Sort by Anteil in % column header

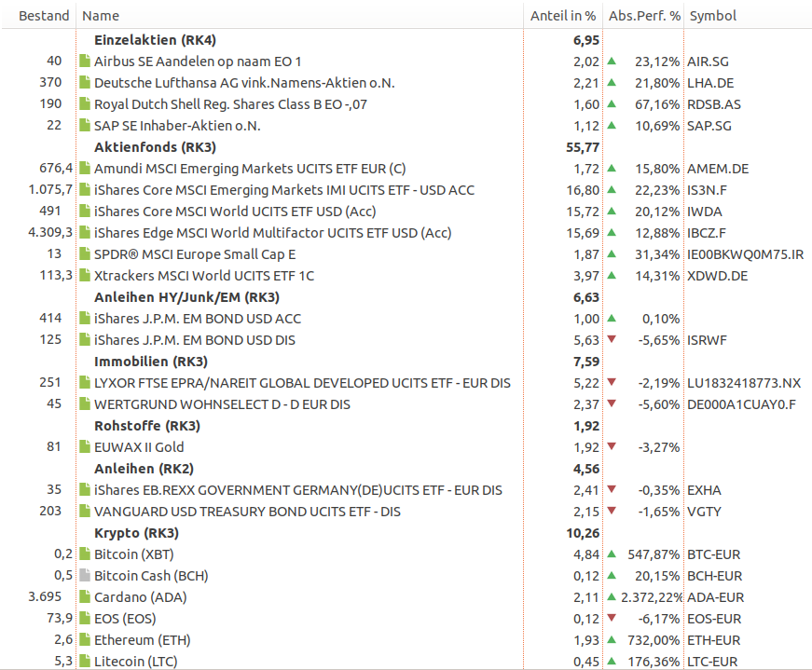pos(563,16)
